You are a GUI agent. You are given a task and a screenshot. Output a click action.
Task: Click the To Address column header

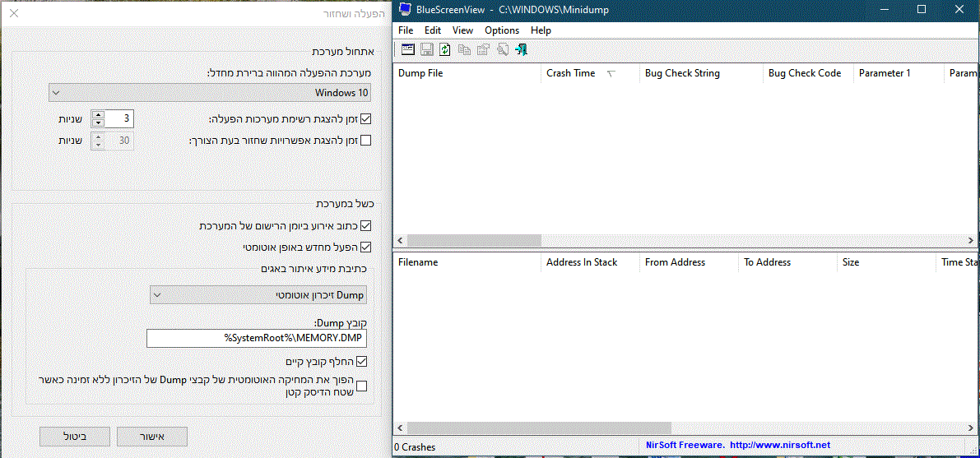pos(788,262)
